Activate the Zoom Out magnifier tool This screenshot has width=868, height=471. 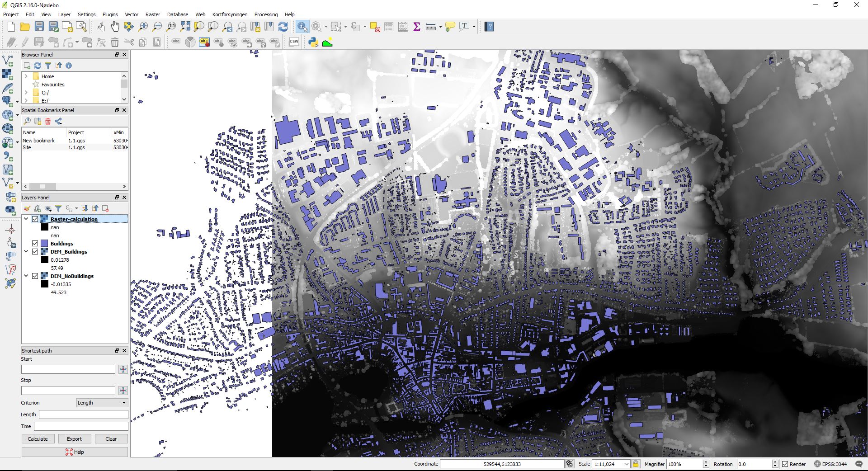(157, 27)
